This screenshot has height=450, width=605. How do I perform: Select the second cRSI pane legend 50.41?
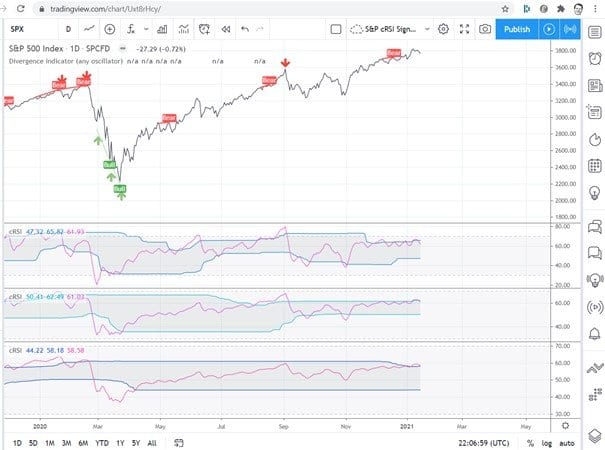tap(34, 297)
